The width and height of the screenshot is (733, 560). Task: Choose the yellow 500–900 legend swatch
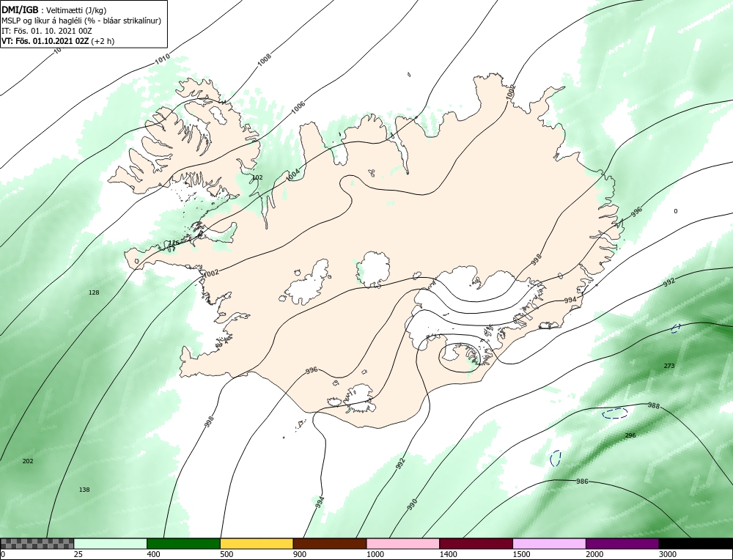coord(257,543)
